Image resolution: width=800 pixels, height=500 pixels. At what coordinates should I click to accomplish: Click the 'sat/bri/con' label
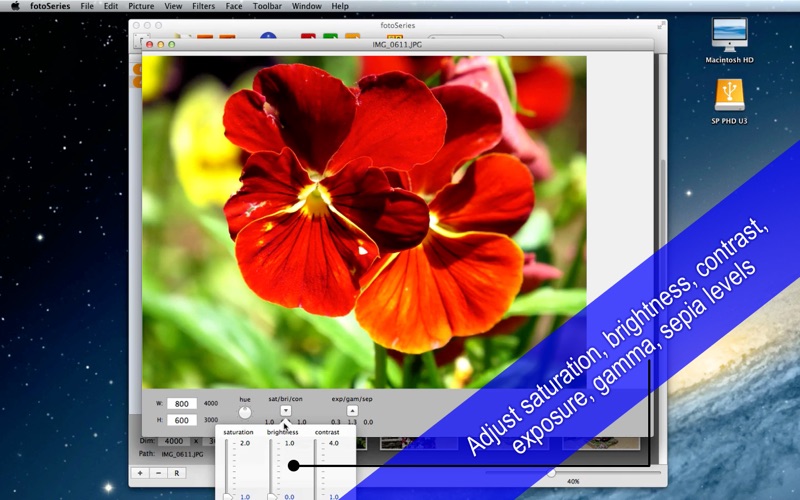[286, 399]
